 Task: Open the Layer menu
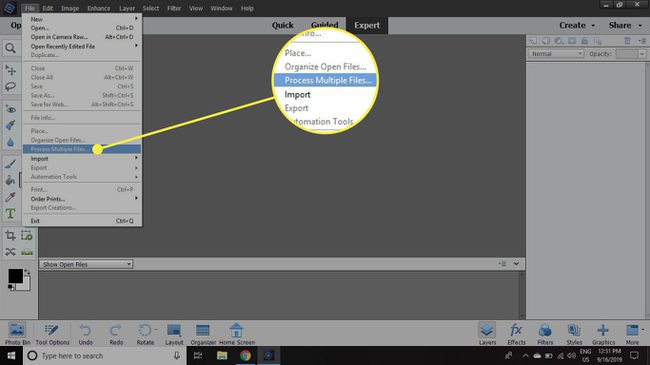pos(127,8)
